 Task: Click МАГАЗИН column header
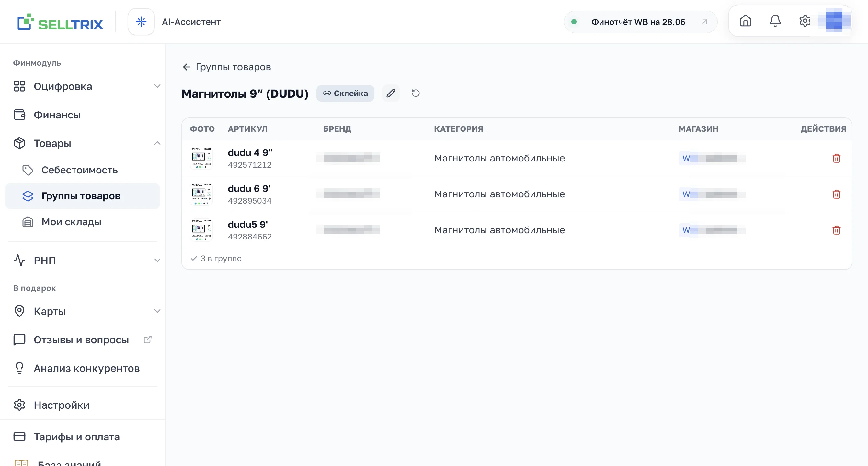tap(698, 129)
